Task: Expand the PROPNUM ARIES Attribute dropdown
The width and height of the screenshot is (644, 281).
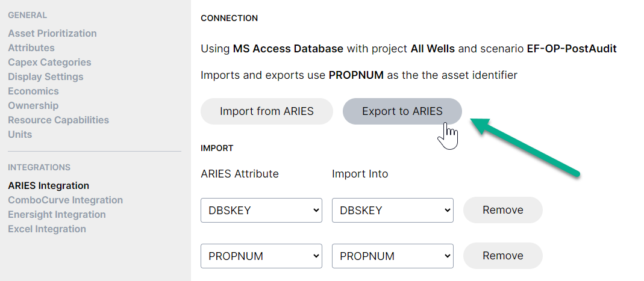Action: point(261,256)
